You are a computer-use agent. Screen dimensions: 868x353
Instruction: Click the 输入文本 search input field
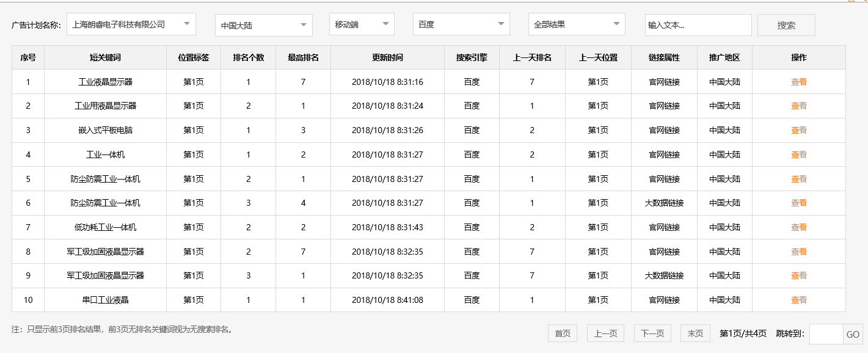(698, 25)
